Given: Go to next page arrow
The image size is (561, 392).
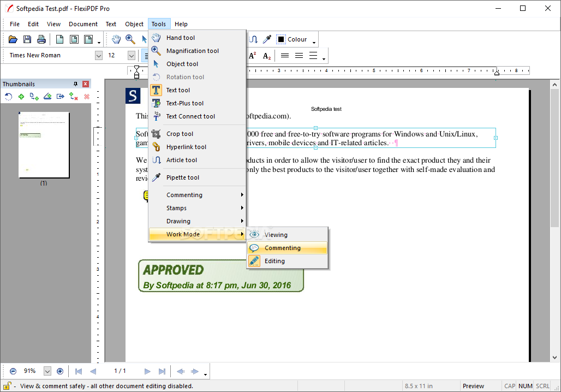Looking at the screenshot, I should coord(147,371).
